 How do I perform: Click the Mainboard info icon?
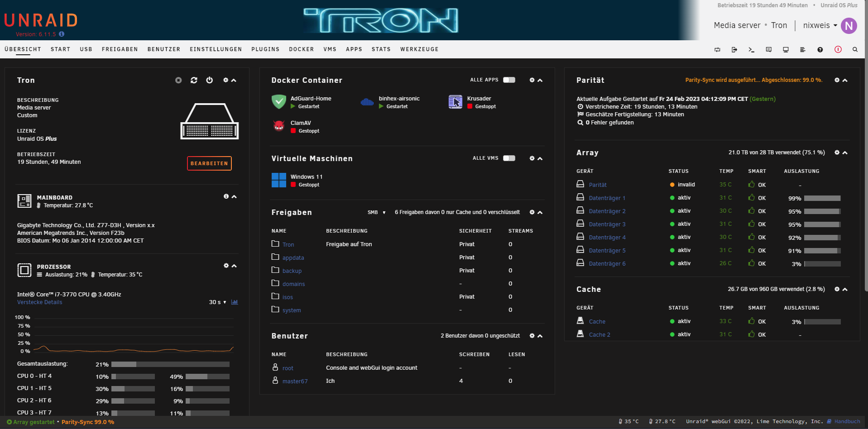tap(226, 196)
